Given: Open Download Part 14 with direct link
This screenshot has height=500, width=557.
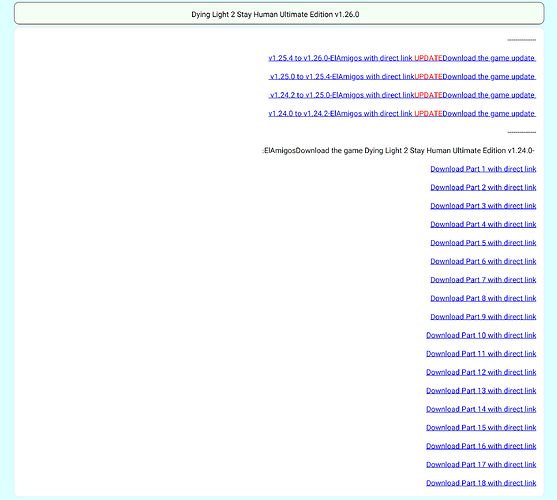Looking at the screenshot, I should pyautogui.click(x=481, y=409).
